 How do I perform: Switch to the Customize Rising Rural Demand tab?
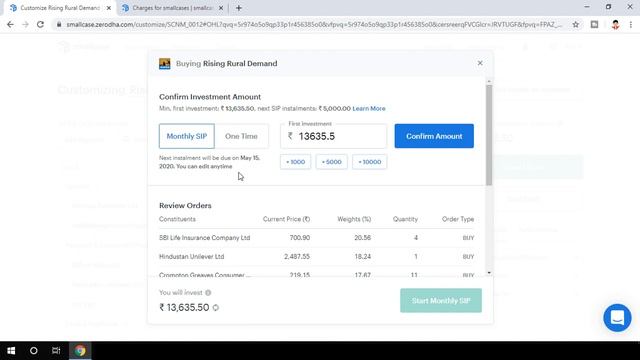coord(59,8)
